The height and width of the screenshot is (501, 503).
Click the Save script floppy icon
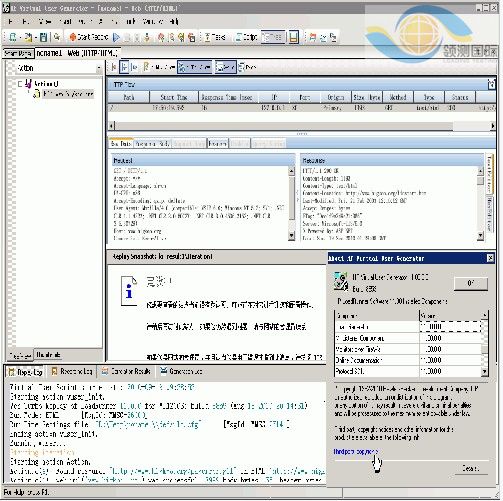pos(44,37)
